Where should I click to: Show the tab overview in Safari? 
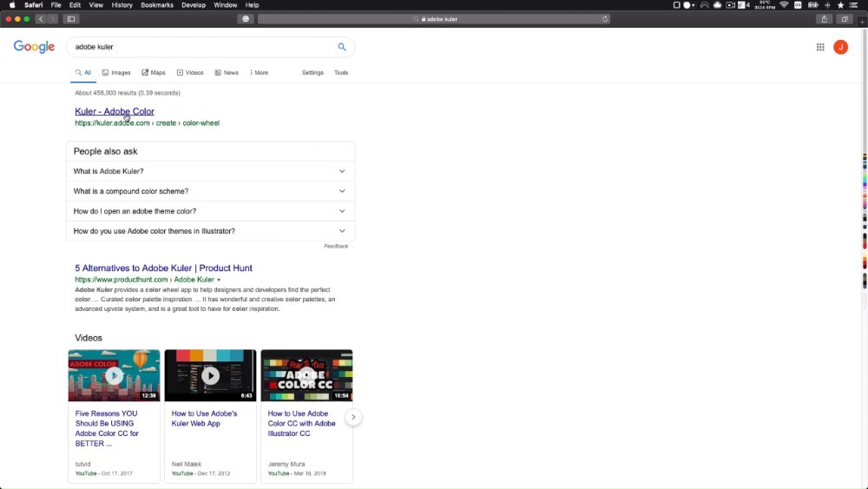(x=845, y=19)
